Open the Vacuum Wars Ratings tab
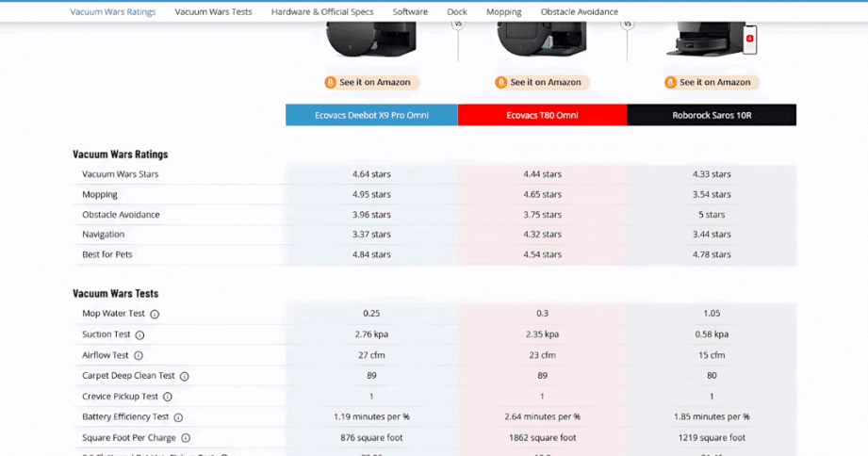This screenshot has height=456, width=868. (x=113, y=12)
